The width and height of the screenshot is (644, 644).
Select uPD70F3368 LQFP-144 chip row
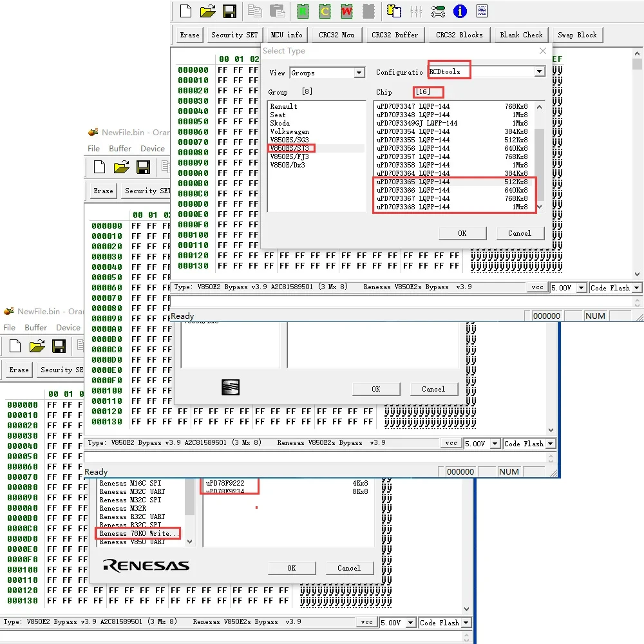pyautogui.click(x=452, y=207)
